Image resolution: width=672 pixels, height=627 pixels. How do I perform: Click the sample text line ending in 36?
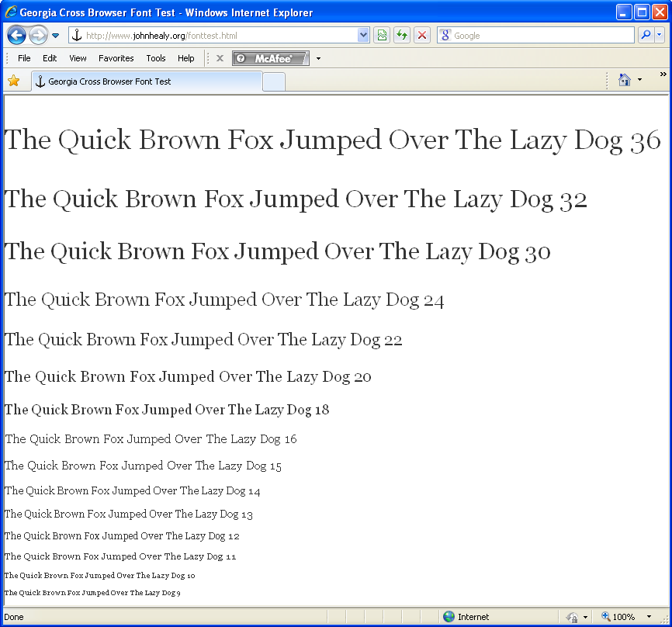[333, 140]
